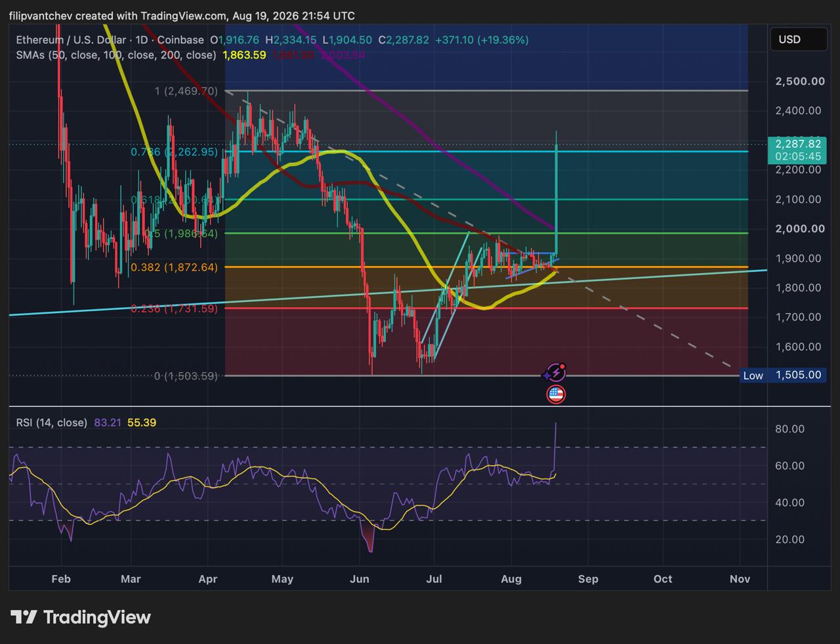Select the 0.786 Fibonacci level label
This screenshot has height=644, width=840.
(x=174, y=152)
